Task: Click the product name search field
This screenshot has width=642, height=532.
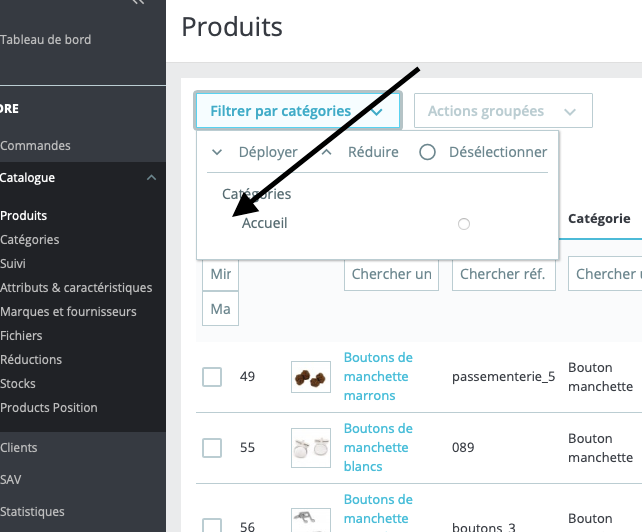Action: click(391, 274)
